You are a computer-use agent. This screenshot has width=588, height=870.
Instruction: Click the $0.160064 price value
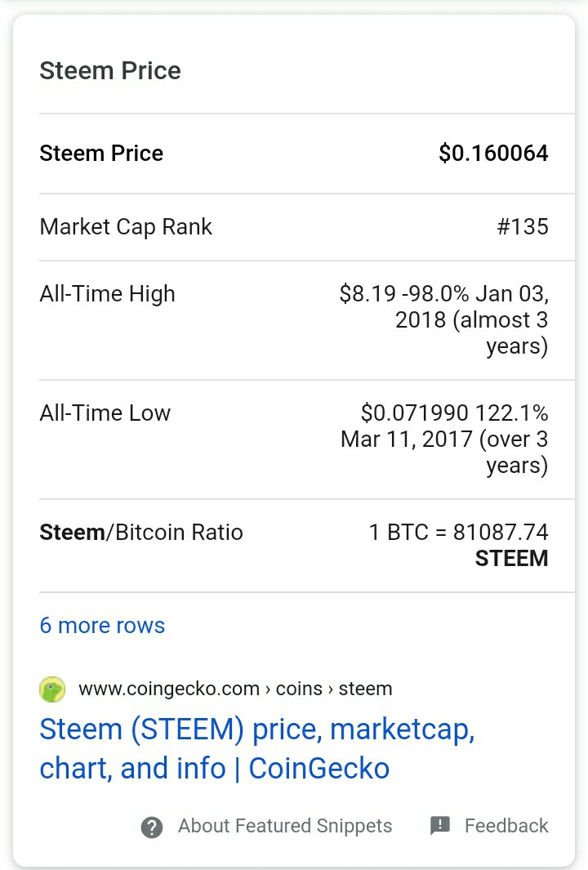[493, 153]
